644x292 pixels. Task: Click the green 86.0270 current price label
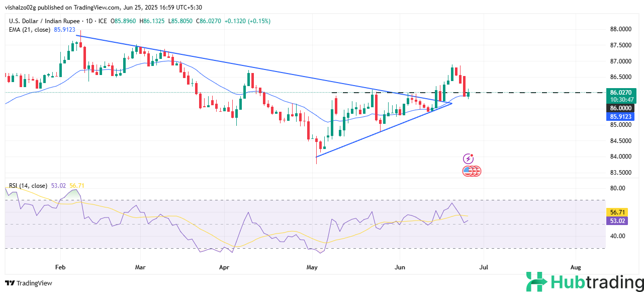pos(620,92)
